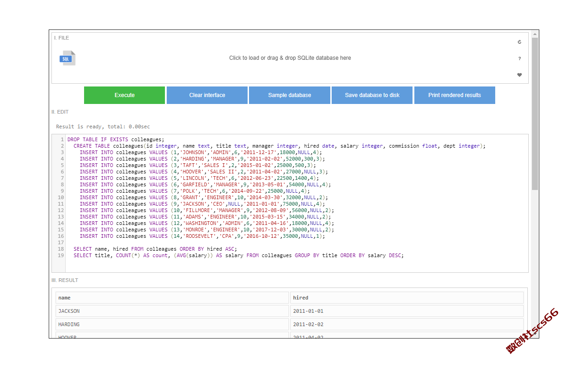Click the 2011-01-01 result cell
This screenshot has height=368, width=588.
tap(407, 311)
